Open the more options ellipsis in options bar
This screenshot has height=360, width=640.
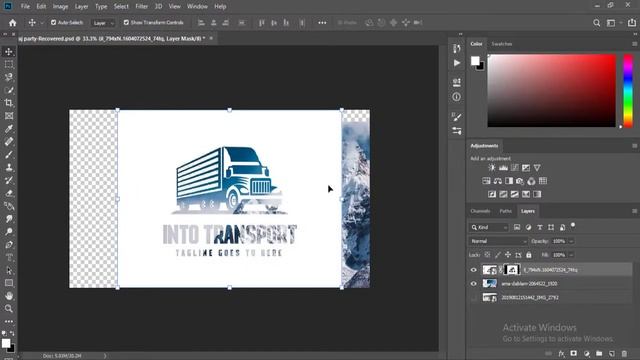pyautogui.click(x=322, y=23)
